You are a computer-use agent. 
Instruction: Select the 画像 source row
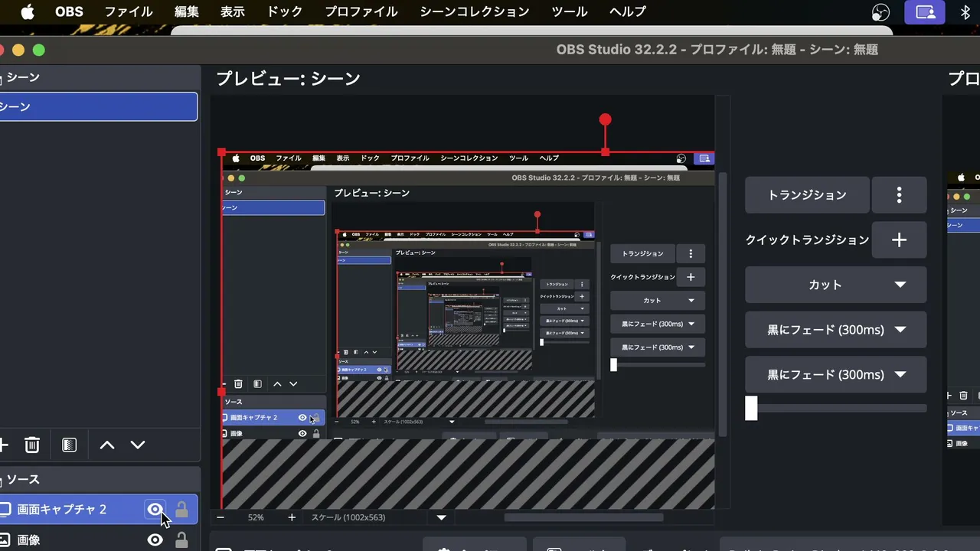(x=98, y=540)
